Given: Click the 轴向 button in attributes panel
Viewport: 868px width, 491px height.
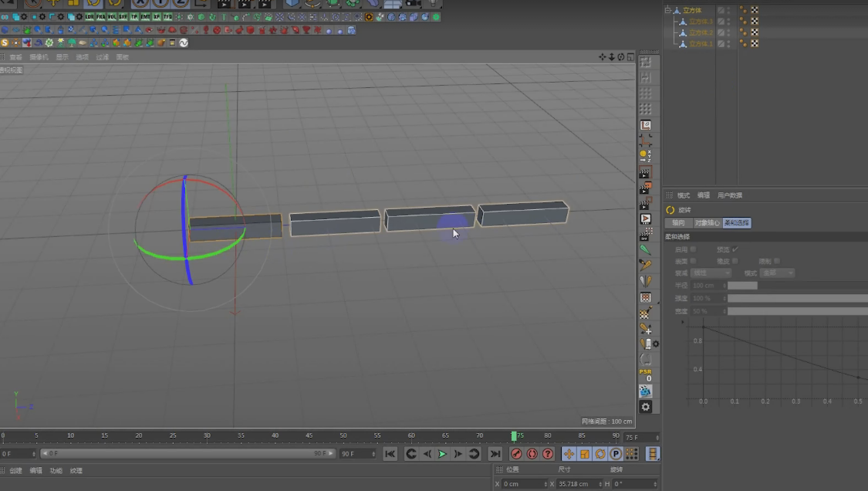Looking at the screenshot, I should pos(678,222).
